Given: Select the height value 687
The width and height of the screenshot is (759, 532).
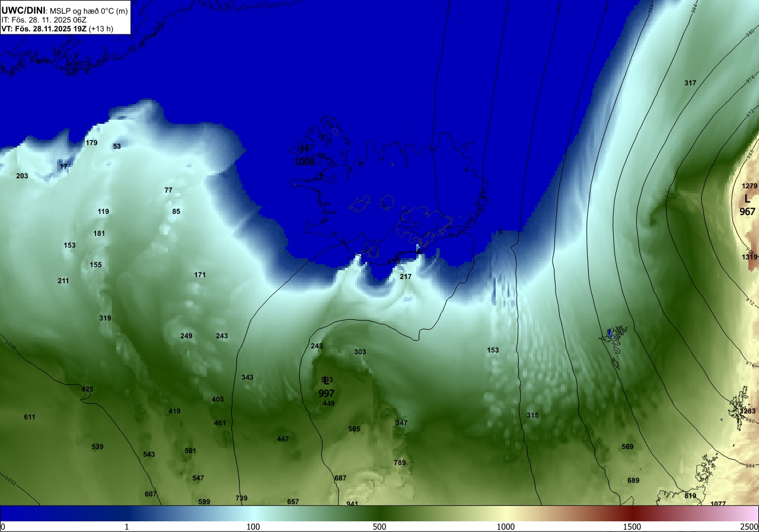Looking at the screenshot, I should pyautogui.click(x=340, y=478).
